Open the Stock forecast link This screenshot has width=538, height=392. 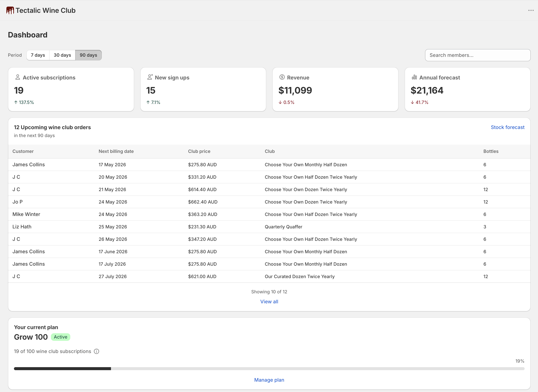click(x=508, y=127)
